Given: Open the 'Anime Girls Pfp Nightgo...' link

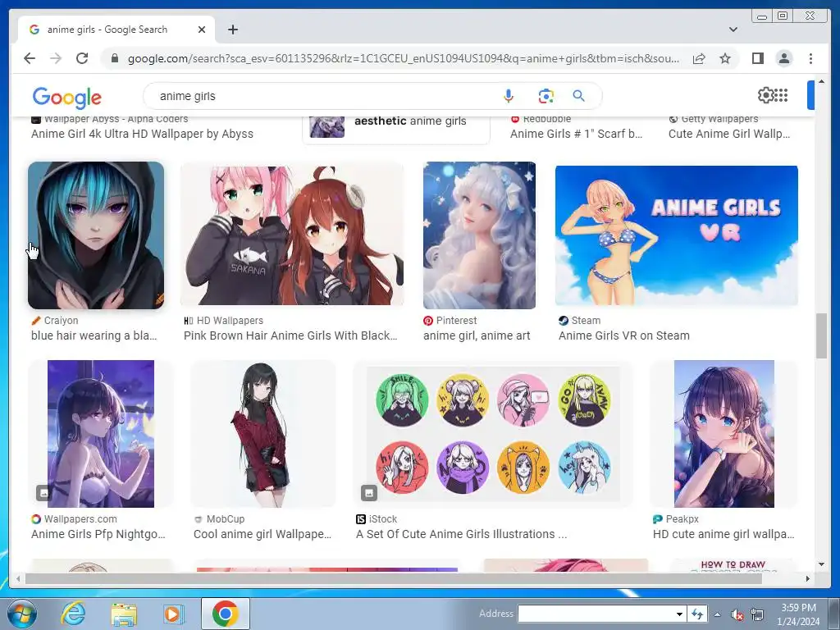Looking at the screenshot, I should (98, 534).
